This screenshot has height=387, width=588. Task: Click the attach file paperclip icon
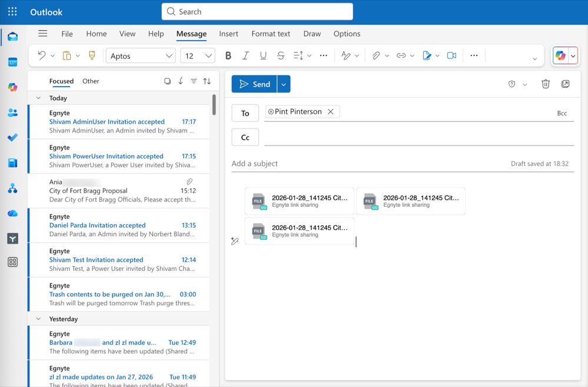click(377, 55)
